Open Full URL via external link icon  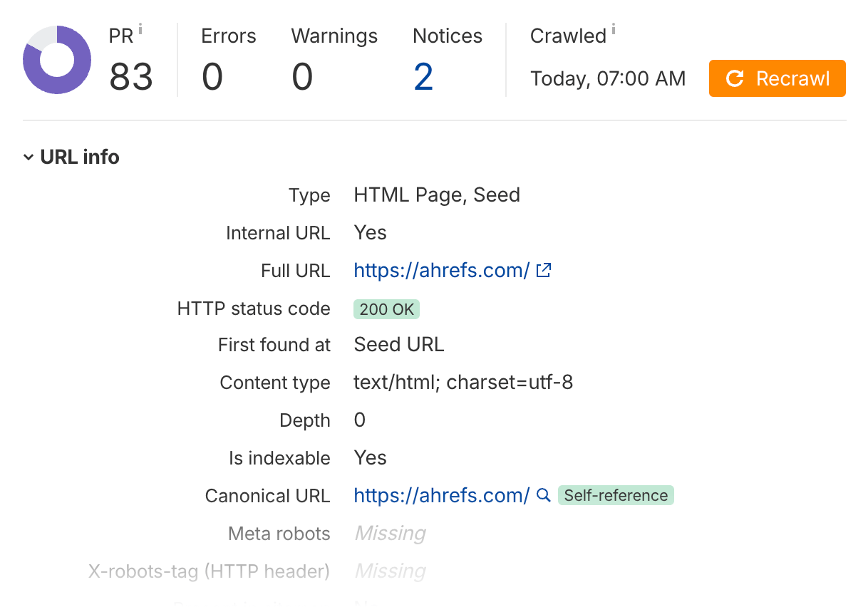coord(544,271)
